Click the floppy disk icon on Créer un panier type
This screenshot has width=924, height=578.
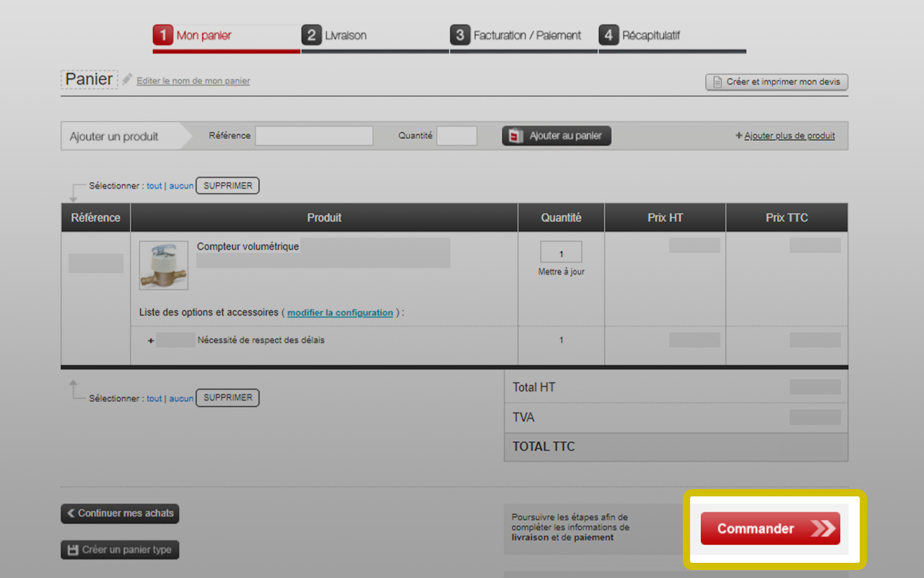[x=72, y=550]
